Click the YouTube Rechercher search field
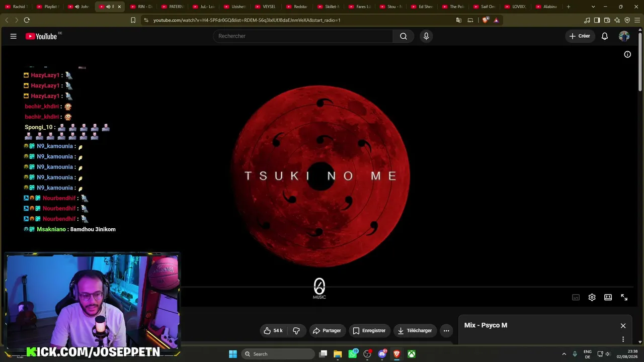Image resolution: width=644 pixels, height=362 pixels. click(x=303, y=36)
